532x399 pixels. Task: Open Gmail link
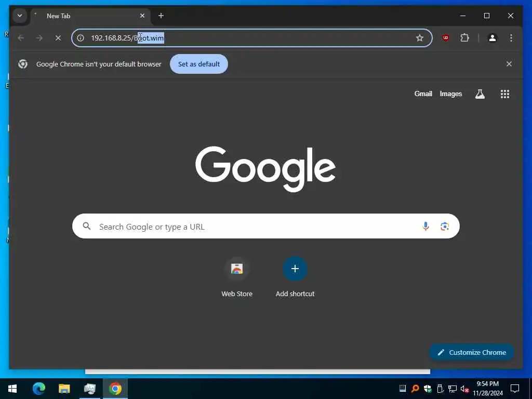[423, 94]
